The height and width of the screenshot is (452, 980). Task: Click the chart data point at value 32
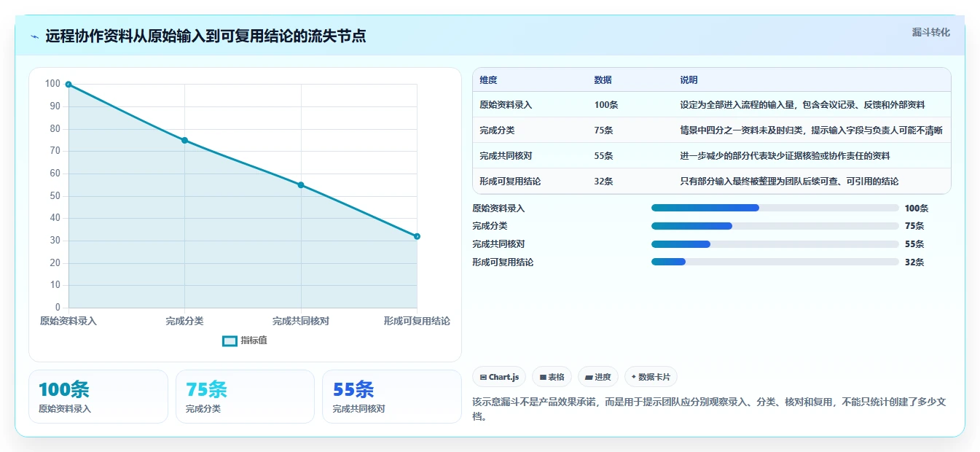tap(417, 236)
